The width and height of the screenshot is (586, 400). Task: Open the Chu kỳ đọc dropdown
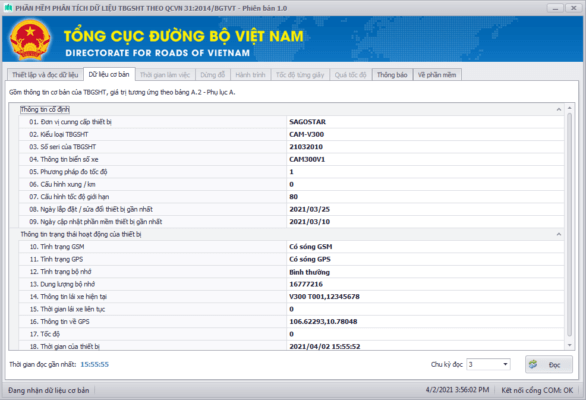click(505, 364)
